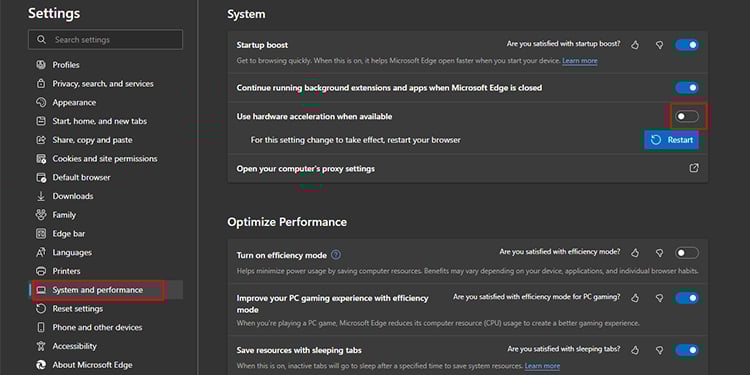Click the Edge bar icon
Screen dimensions: 750x375
click(x=41, y=233)
